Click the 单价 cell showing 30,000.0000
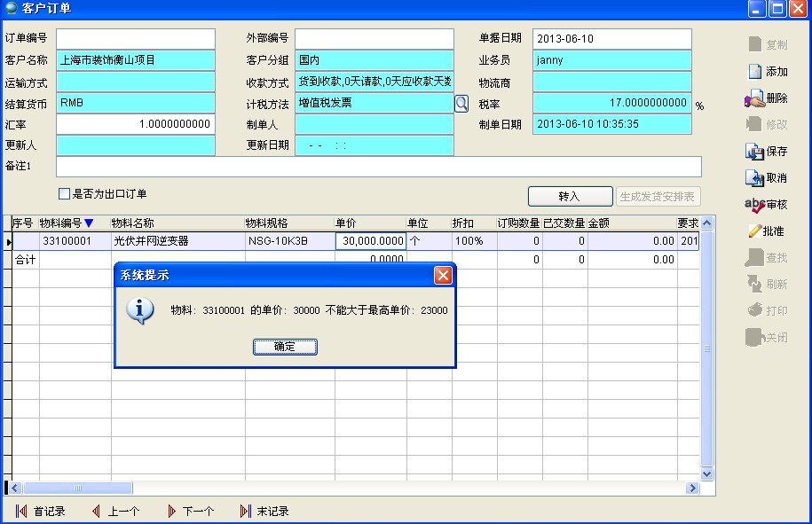Viewport: 812px width, 524px height. (373, 239)
